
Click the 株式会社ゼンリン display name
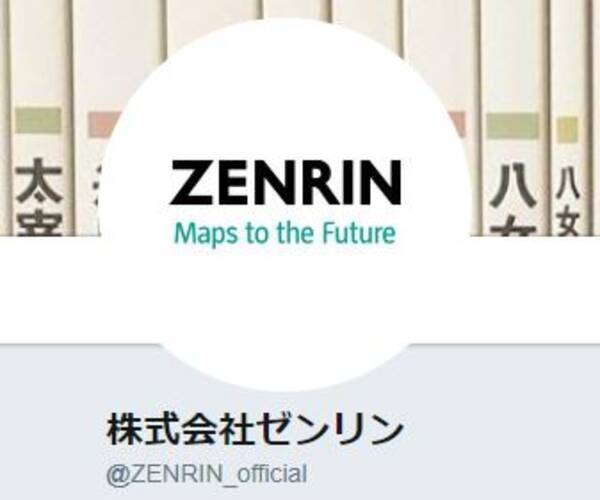tap(255, 430)
